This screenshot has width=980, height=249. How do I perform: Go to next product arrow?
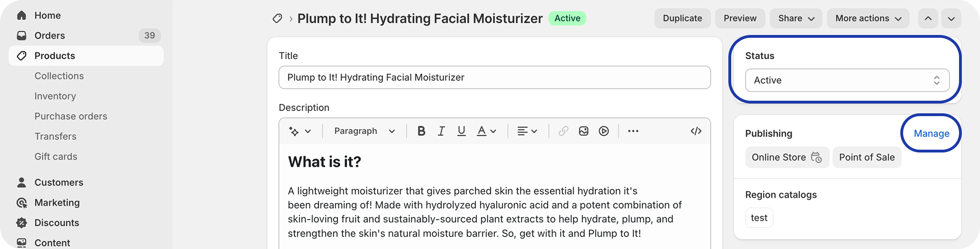951,19
